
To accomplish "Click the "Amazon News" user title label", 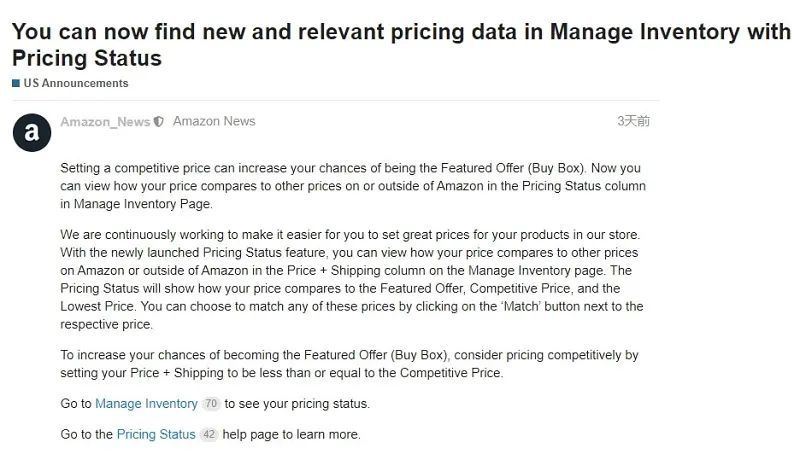I will pyautogui.click(x=214, y=121).
